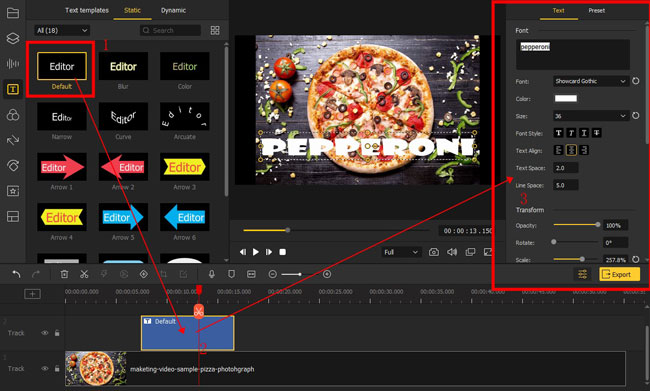Open the Showcard Gothic font dropdown
This screenshot has width=650, height=391.
pyautogui.click(x=590, y=81)
